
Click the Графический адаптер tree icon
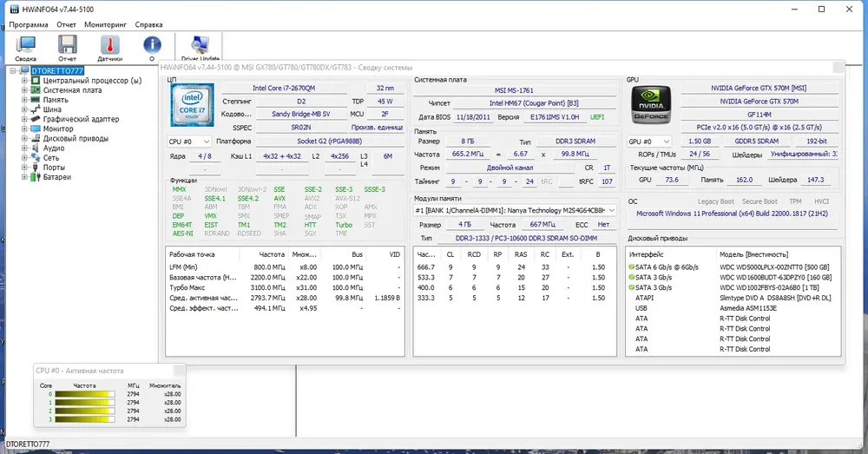(36, 118)
